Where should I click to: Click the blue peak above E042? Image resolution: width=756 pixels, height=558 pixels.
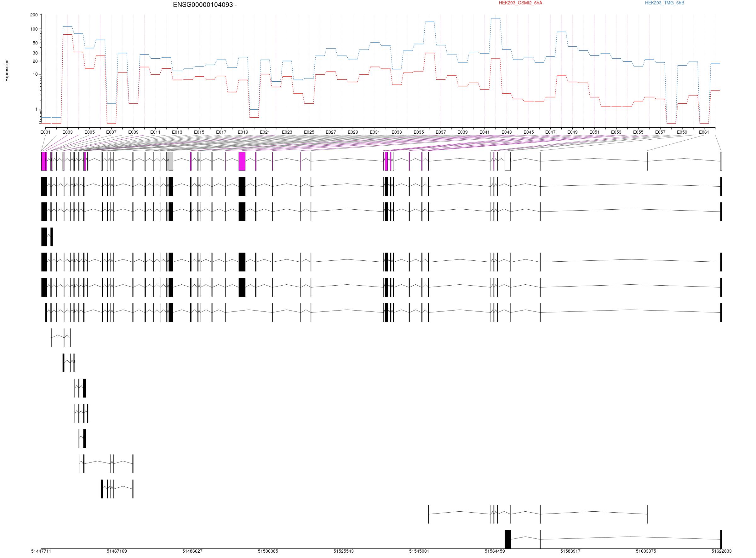click(x=496, y=18)
